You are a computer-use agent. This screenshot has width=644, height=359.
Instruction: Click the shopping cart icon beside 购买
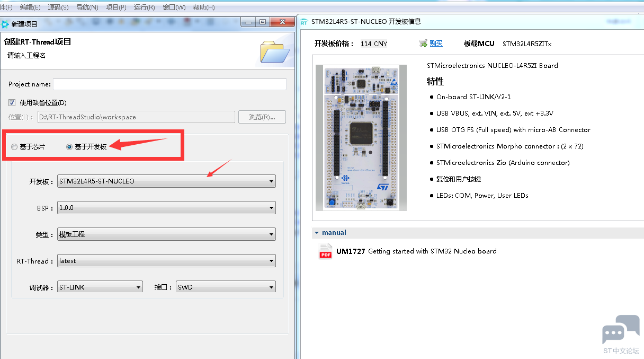(x=423, y=43)
